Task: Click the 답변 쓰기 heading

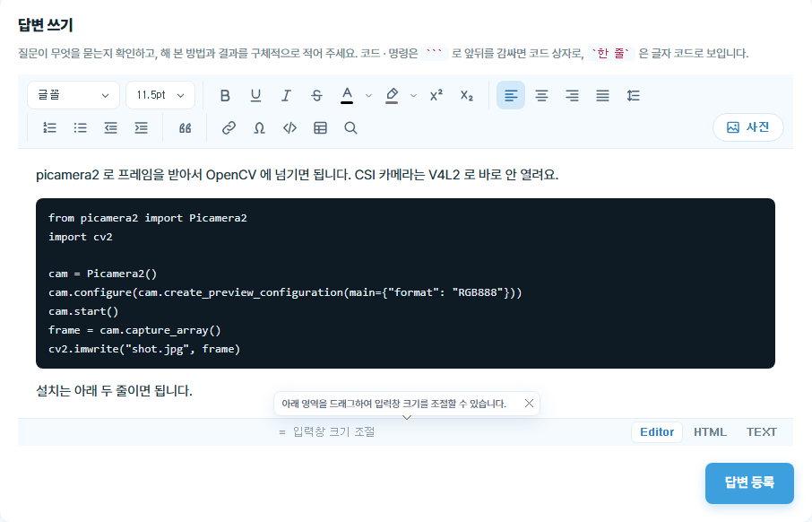Action: tap(46, 24)
